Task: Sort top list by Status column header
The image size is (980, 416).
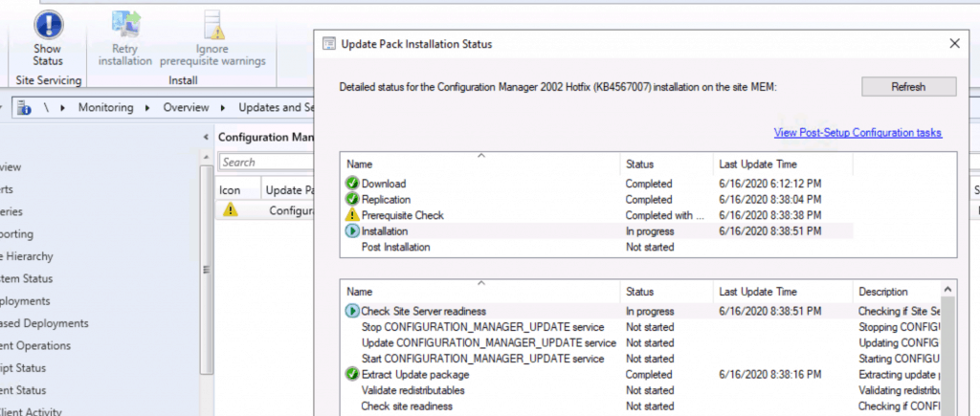Action: [x=667, y=164]
